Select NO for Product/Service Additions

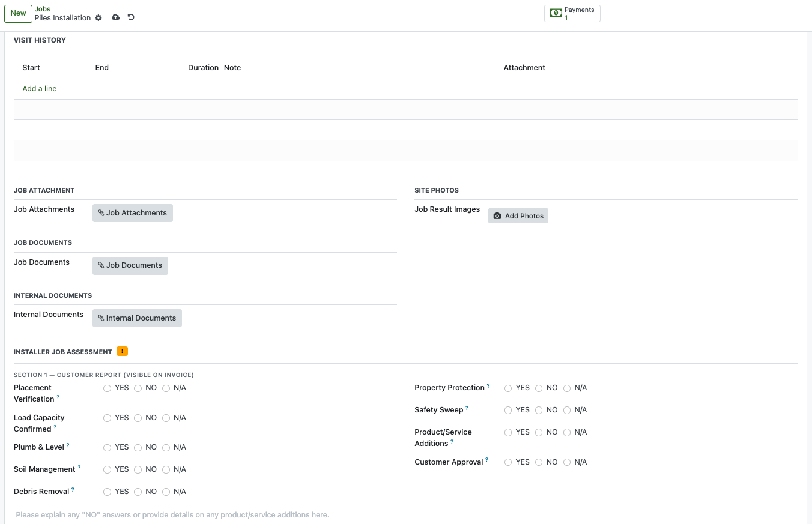coord(539,433)
